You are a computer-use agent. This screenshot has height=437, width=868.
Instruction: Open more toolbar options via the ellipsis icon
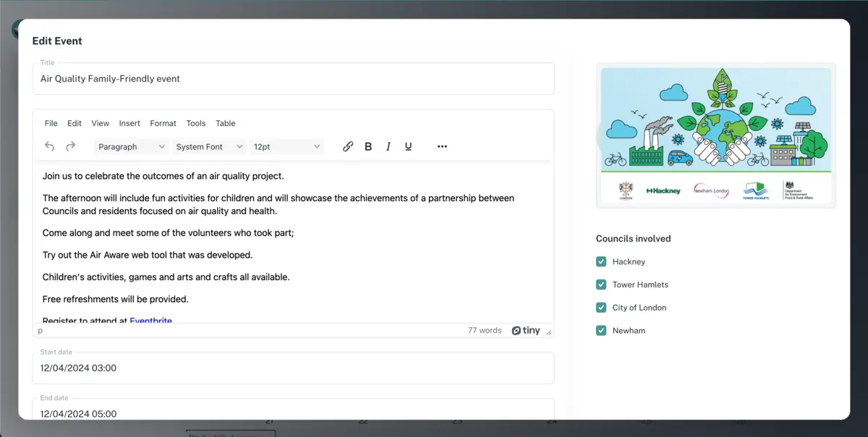pyautogui.click(x=442, y=146)
